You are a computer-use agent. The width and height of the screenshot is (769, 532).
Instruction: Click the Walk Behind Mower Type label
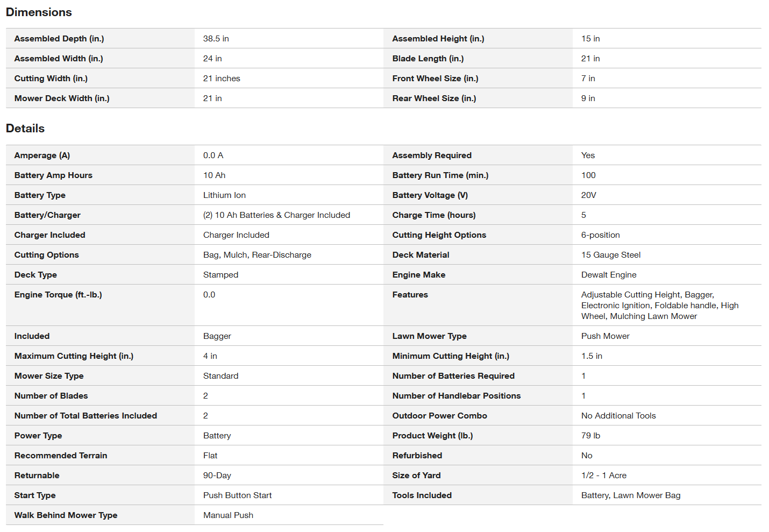[x=66, y=515]
